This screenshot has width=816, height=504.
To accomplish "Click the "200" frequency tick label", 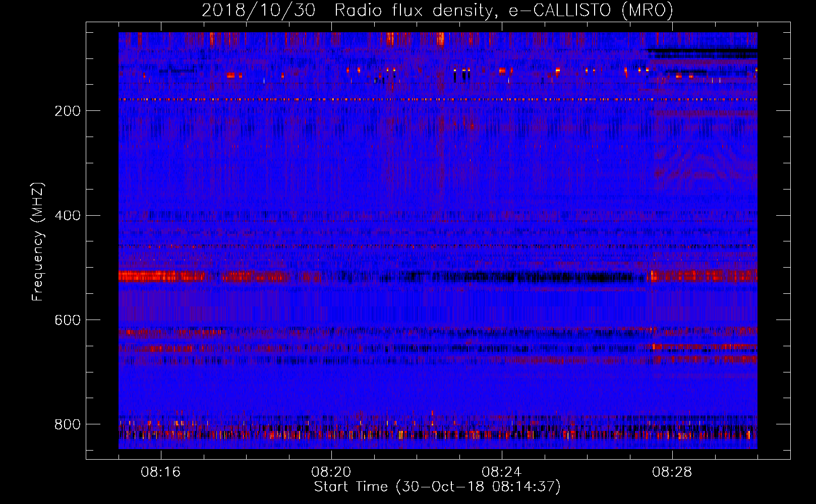I will click(x=68, y=111).
